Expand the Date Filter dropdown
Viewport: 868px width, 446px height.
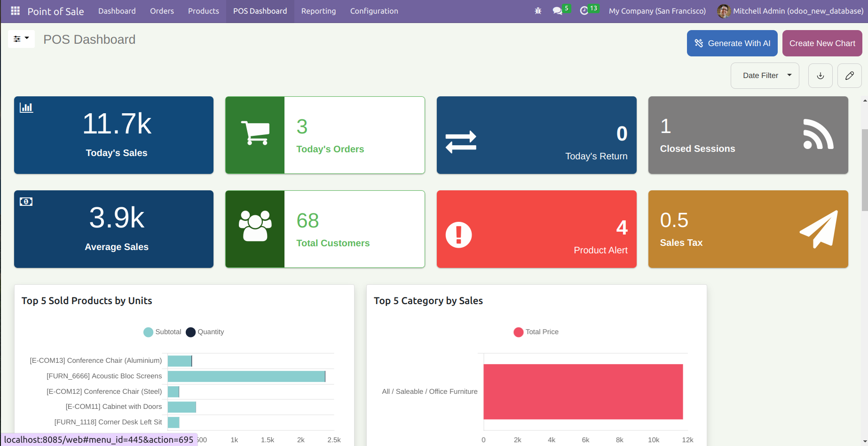click(765, 76)
